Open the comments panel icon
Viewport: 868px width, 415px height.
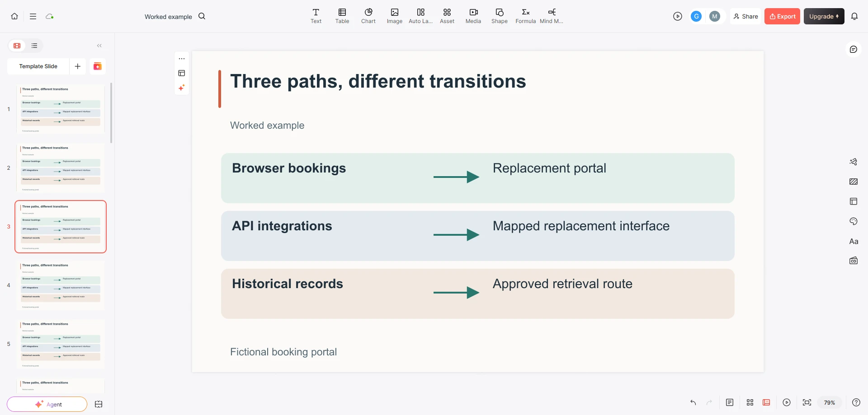pos(854,49)
